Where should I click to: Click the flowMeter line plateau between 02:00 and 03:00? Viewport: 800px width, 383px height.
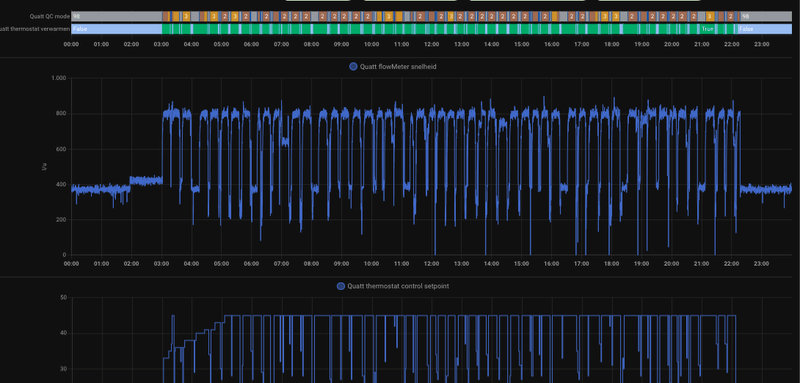click(146, 180)
